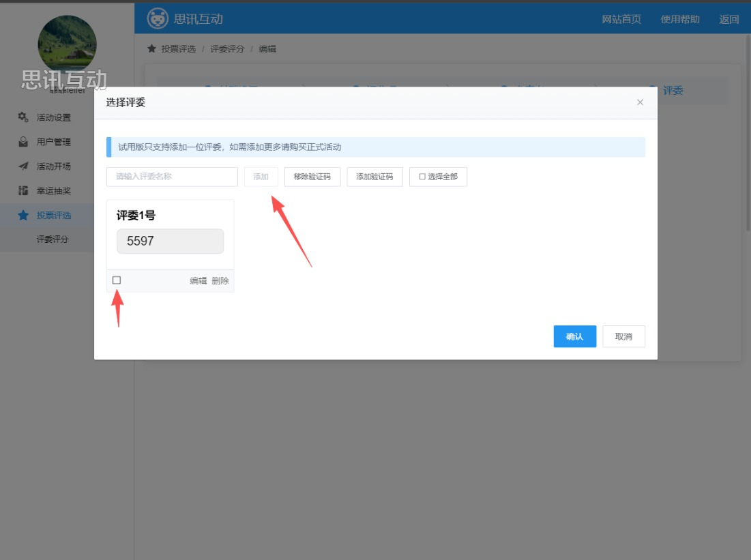Click the user icon beside 用户管理
This screenshot has width=751, height=560.
point(23,142)
